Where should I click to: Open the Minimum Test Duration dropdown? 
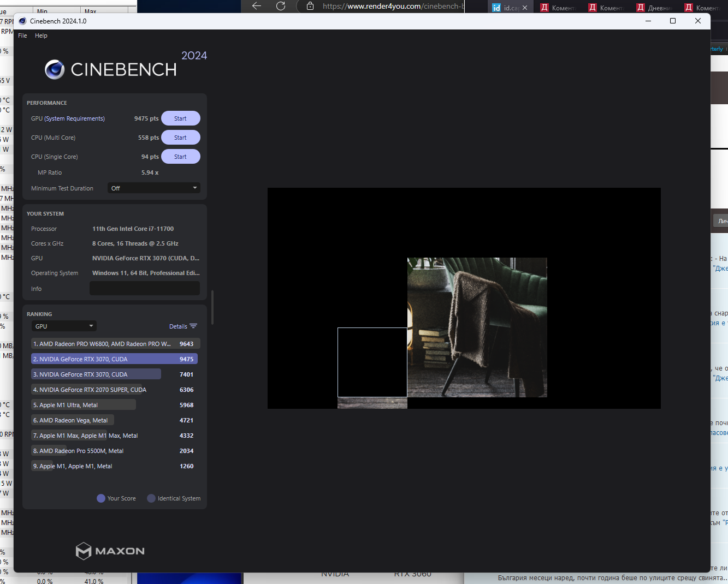pos(154,188)
